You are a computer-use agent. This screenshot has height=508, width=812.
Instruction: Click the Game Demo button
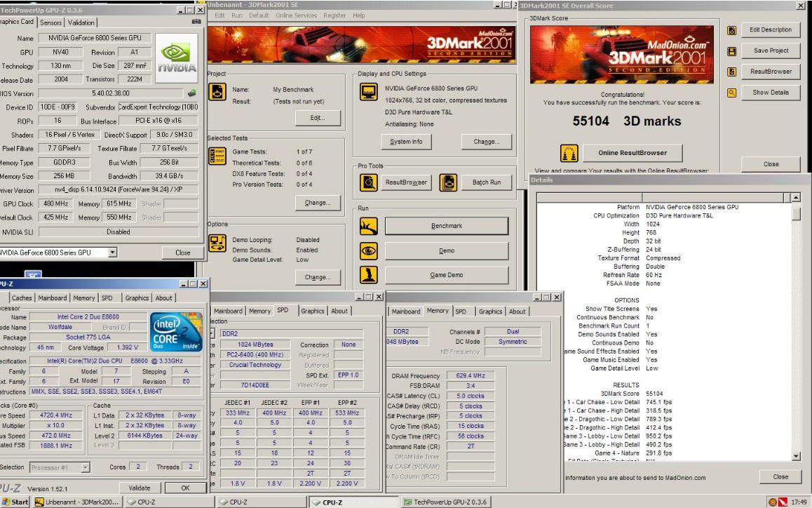click(447, 275)
